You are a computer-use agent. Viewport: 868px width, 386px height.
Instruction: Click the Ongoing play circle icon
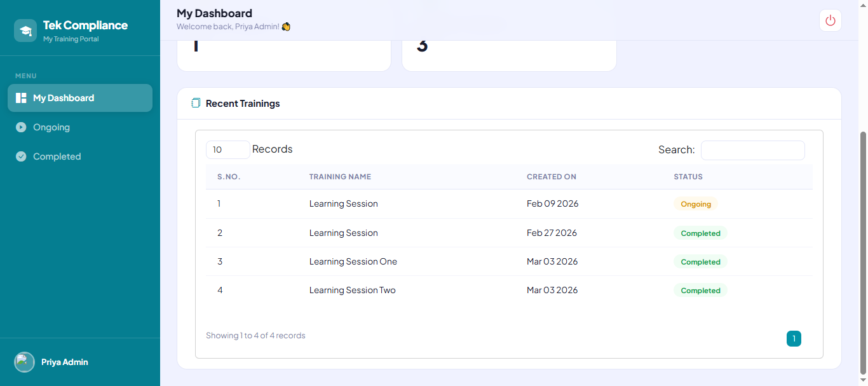21,127
